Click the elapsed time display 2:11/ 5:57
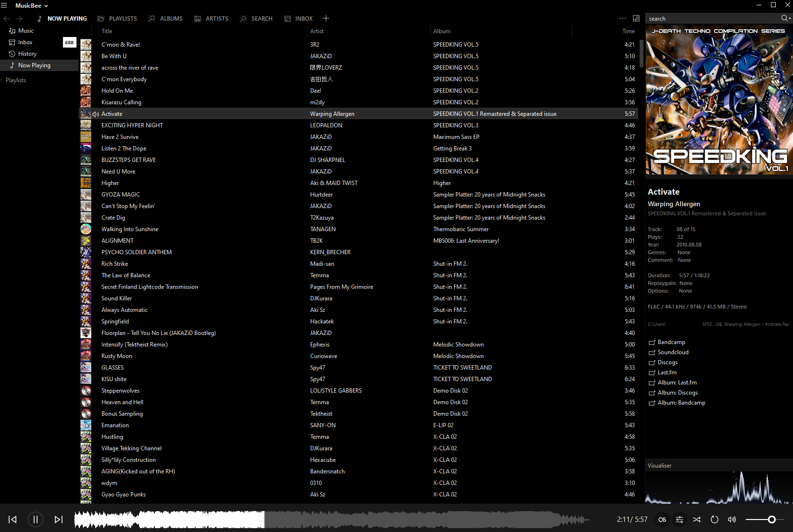This screenshot has height=532, width=793. (632, 520)
